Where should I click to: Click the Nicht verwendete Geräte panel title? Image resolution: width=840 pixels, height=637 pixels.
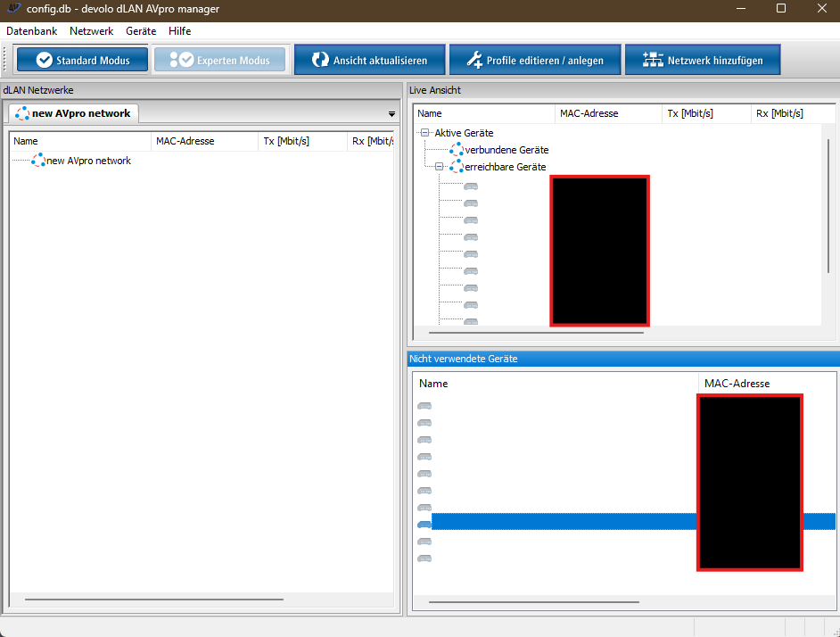[464, 359]
